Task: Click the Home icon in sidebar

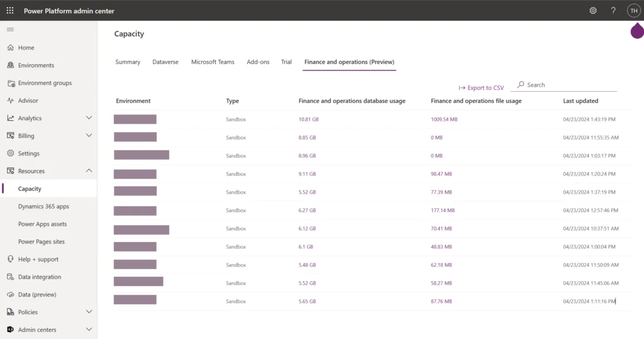Action: tap(11, 48)
